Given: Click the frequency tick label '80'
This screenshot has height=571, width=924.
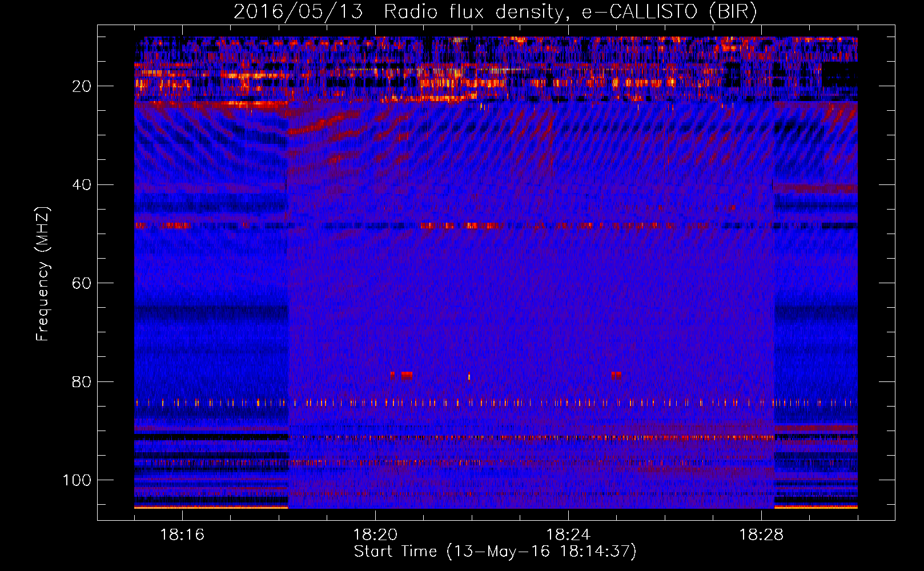Looking at the screenshot, I should pyautogui.click(x=82, y=382).
